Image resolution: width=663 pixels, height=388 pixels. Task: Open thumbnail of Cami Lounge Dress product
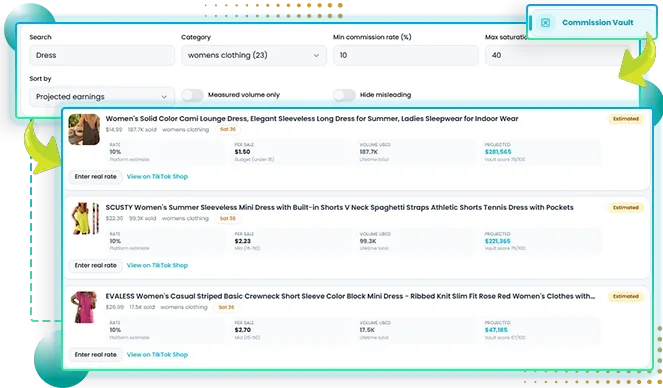[84, 129]
